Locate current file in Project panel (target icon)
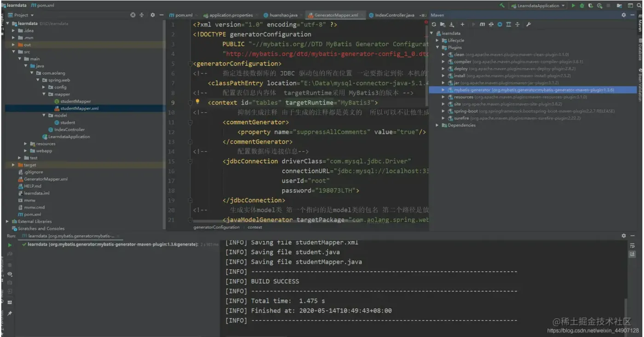Viewport: 644px width, 337px height. pyautogui.click(x=133, y=15)
